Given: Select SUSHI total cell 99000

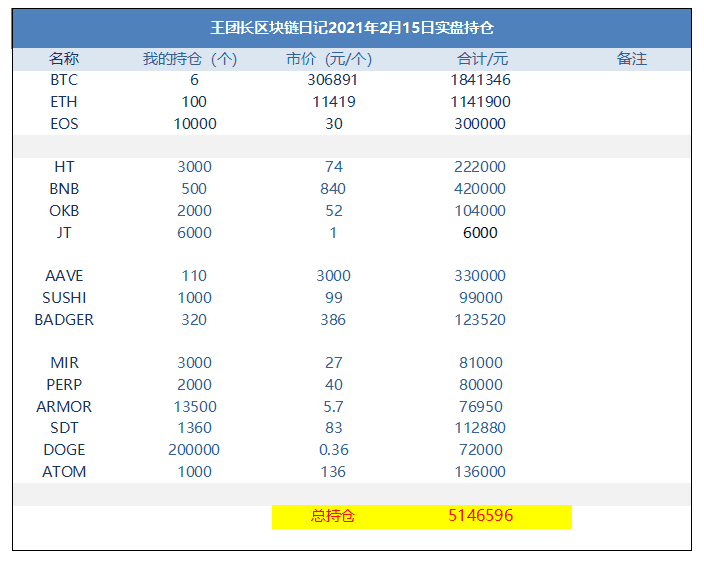Looking at the screenshot, I should click(481, 298).
